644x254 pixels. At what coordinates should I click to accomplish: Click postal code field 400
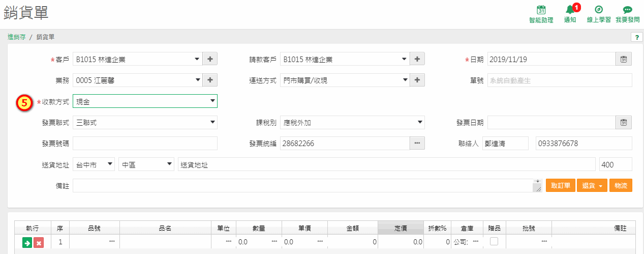coord(616,164)
